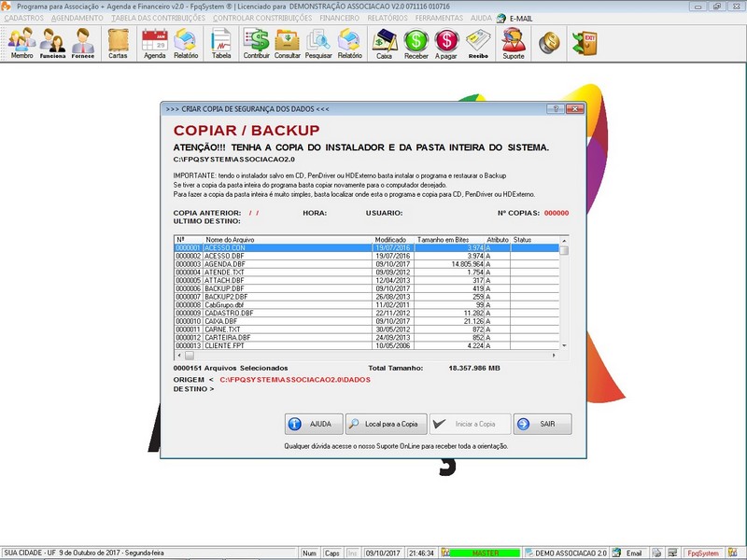Select the CARNE.TXT row

coord(366,329)
